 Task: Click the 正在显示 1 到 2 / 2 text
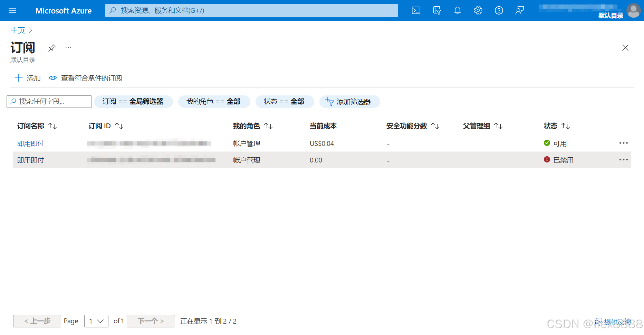(208, 321)
